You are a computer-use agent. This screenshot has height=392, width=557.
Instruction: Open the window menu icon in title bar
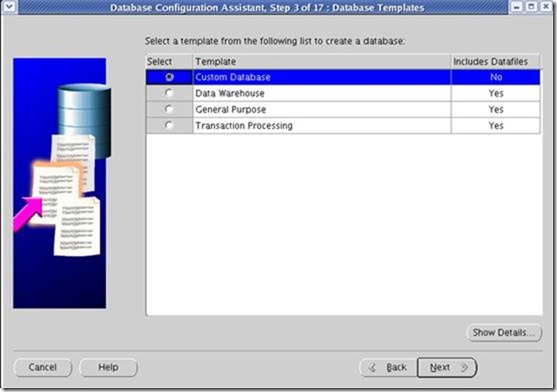click(9, 6)
